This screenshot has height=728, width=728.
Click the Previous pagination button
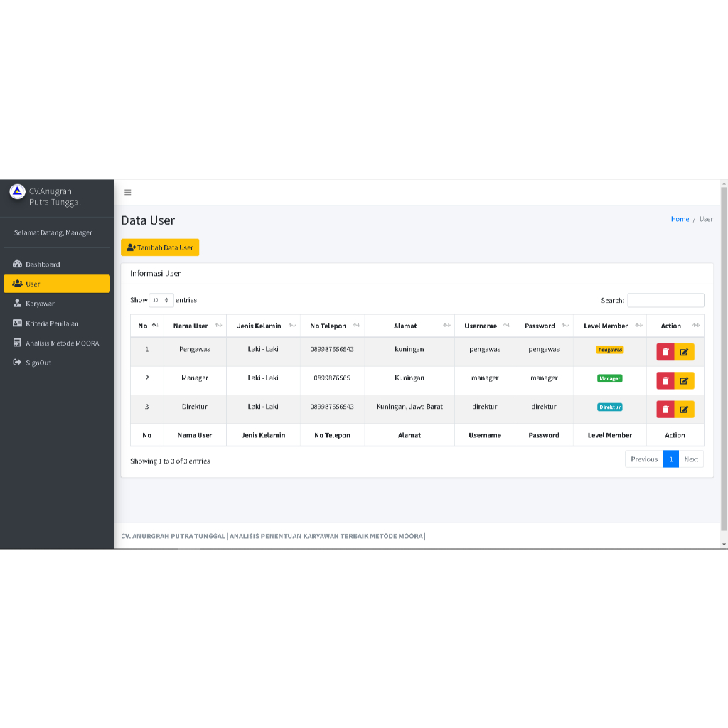[644, 459]
